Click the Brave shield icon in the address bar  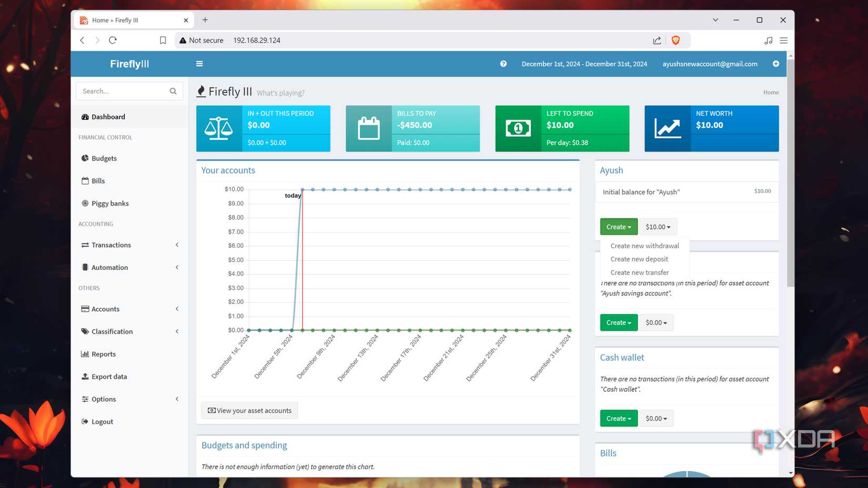tap(675, 40)
